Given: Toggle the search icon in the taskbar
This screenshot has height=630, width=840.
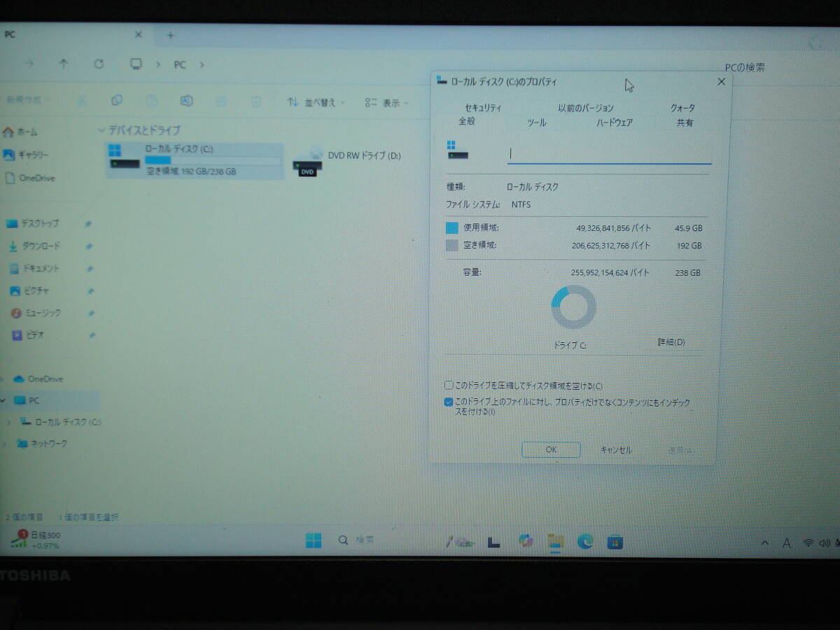Looking at the screenshot, I should (343, 540).
